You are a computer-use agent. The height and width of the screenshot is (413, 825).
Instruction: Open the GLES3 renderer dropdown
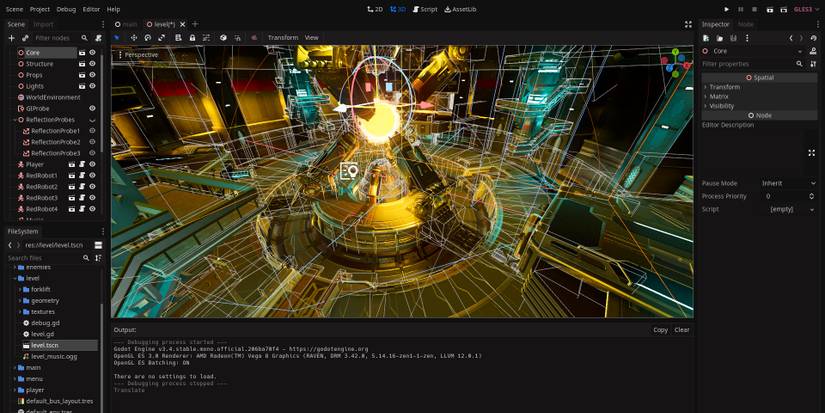click(802, 9)
